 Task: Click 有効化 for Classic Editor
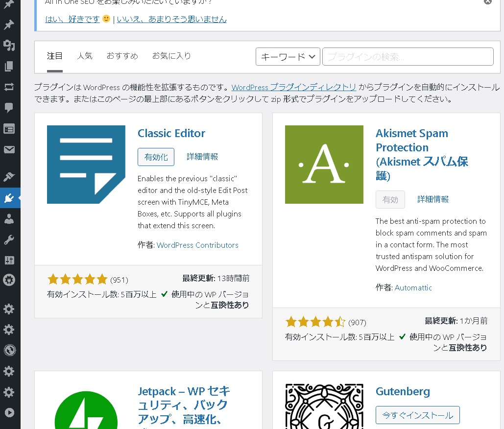coord(156,157)
